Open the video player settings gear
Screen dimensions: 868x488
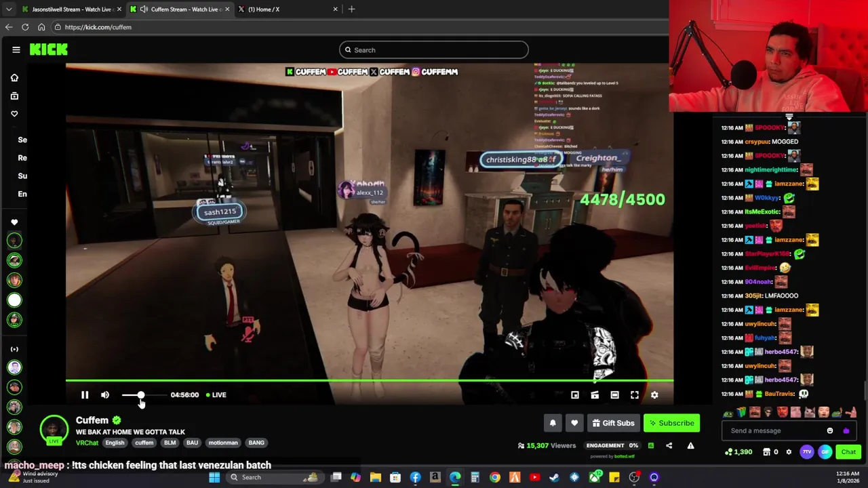(654, 394)
